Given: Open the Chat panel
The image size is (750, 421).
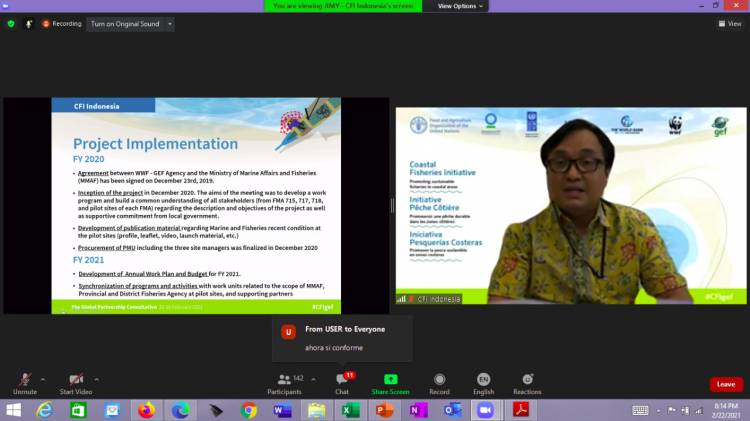Looking at the screenshot, I should coord(341,380).
